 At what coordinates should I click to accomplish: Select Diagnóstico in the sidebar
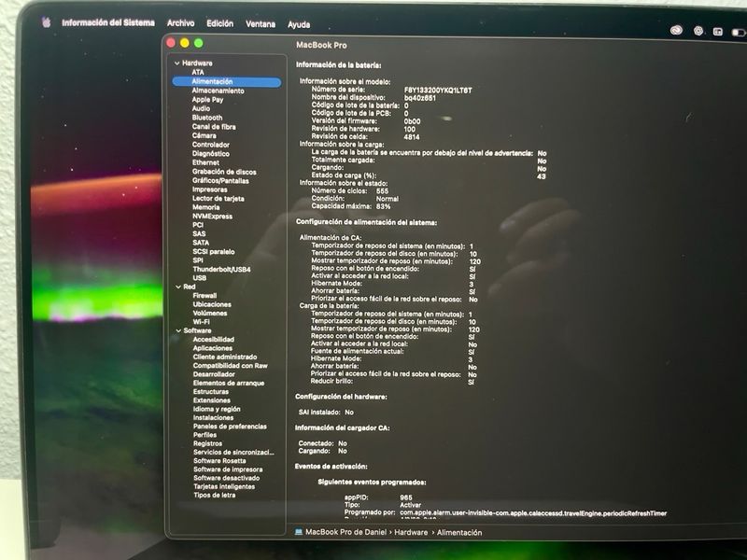click(x=211, y=153)
